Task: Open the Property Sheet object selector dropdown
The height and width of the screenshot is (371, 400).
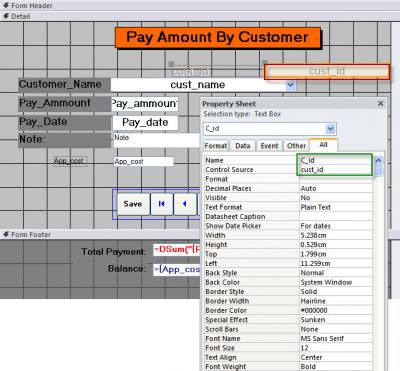Action: pos(330,129)
